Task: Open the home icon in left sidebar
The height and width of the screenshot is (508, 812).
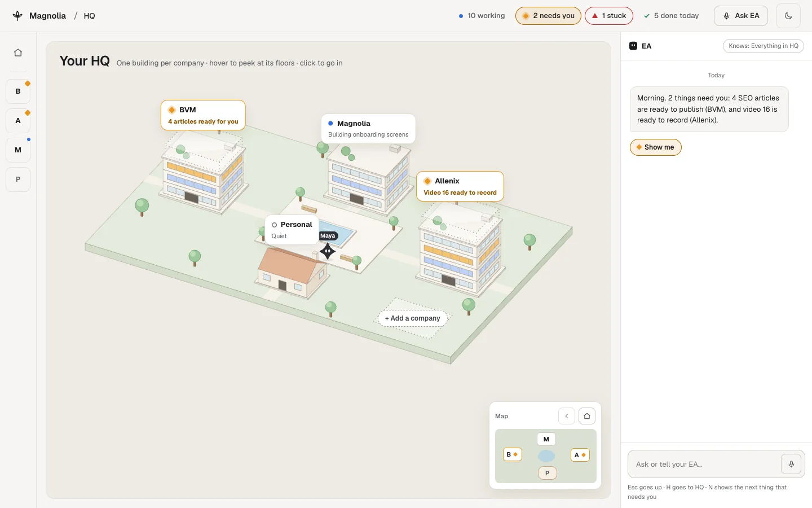Action: pos(18,52)
